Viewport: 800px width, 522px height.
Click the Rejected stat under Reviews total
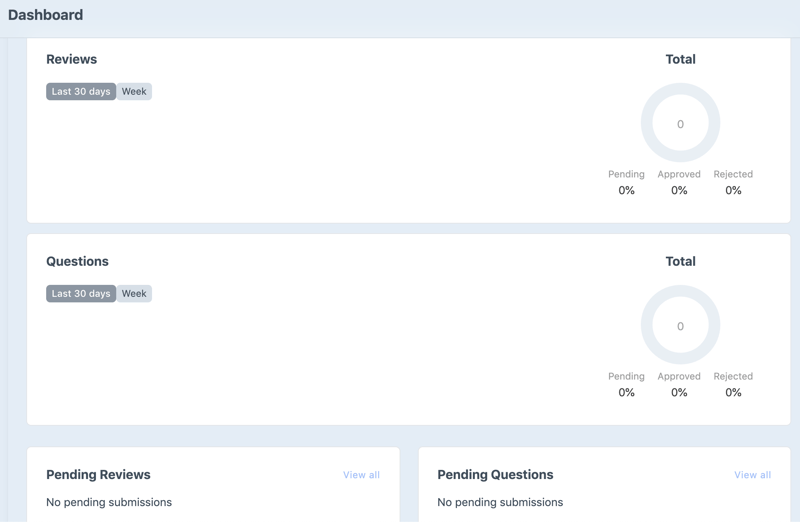(x=733, y=182)
